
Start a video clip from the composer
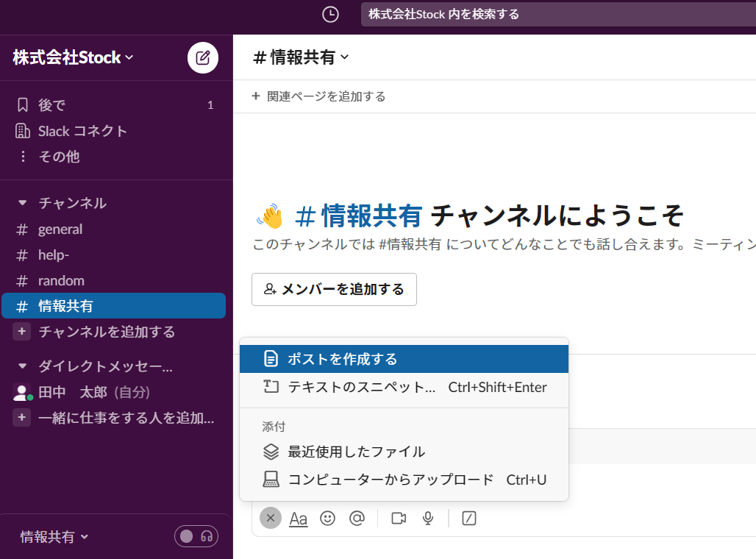(x=398, y=518)
